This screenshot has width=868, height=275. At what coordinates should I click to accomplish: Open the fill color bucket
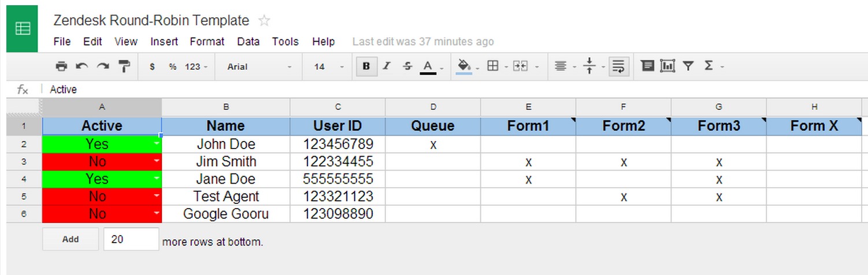coord(467,66)
